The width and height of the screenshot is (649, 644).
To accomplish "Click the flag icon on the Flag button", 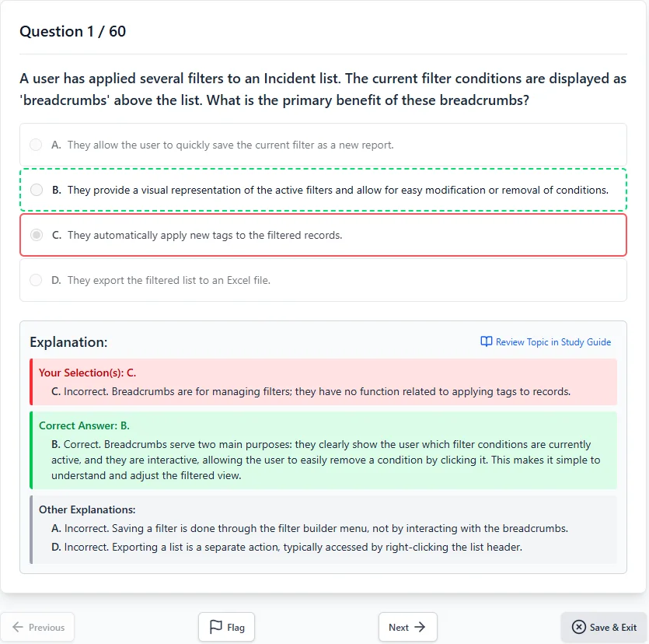I will (215, 627).
